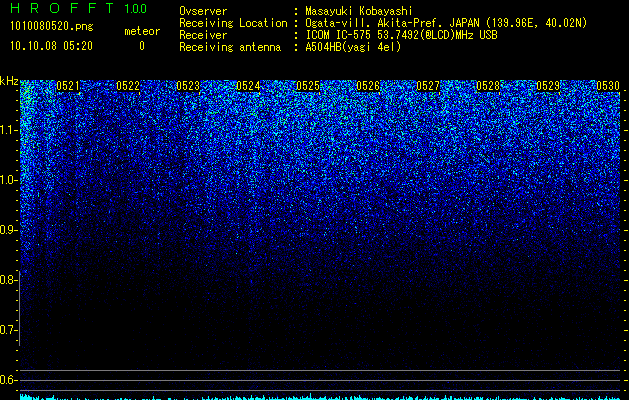Click the Receiving antenna label
The width and height of the screenshot is (629, 400).
pos(230,47)
